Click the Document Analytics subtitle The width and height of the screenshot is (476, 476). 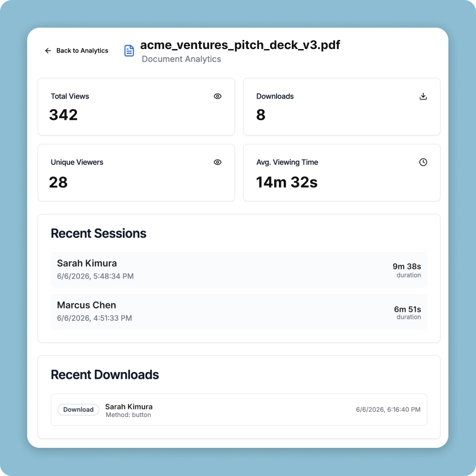181,59
